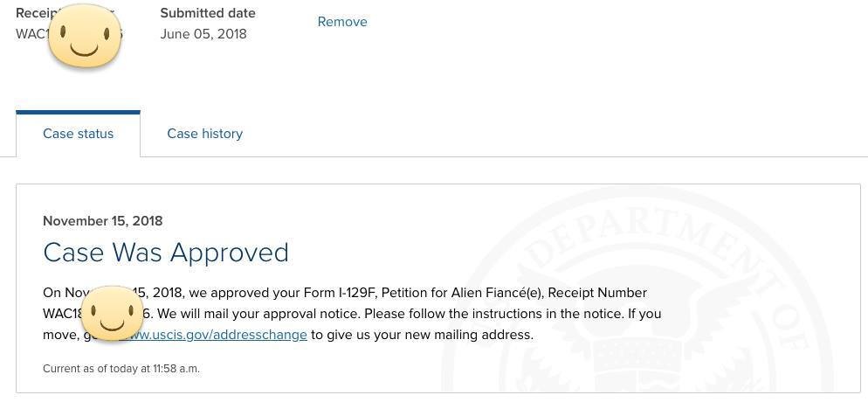Image resolution: width=868 pixels, height=402 pixels.
Task: Click the Please follow the instructions sentence
Action: click(x=493, y=314)
